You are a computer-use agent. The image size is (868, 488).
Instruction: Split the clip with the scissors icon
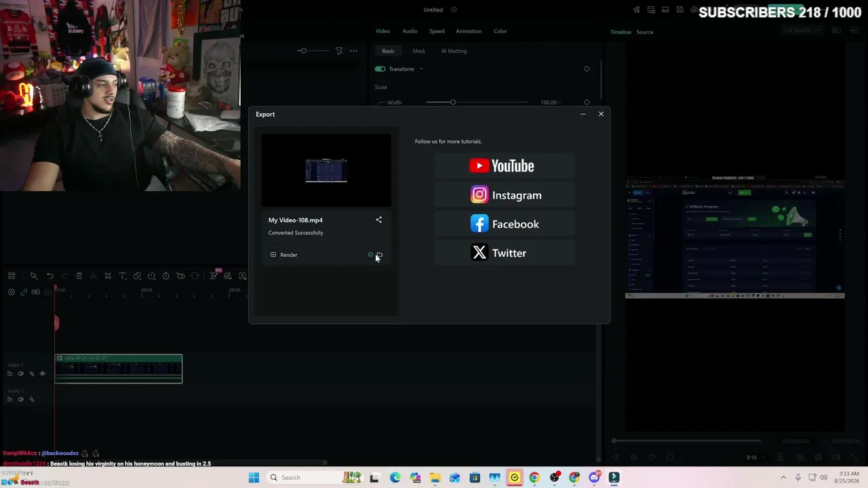[94, 276]
